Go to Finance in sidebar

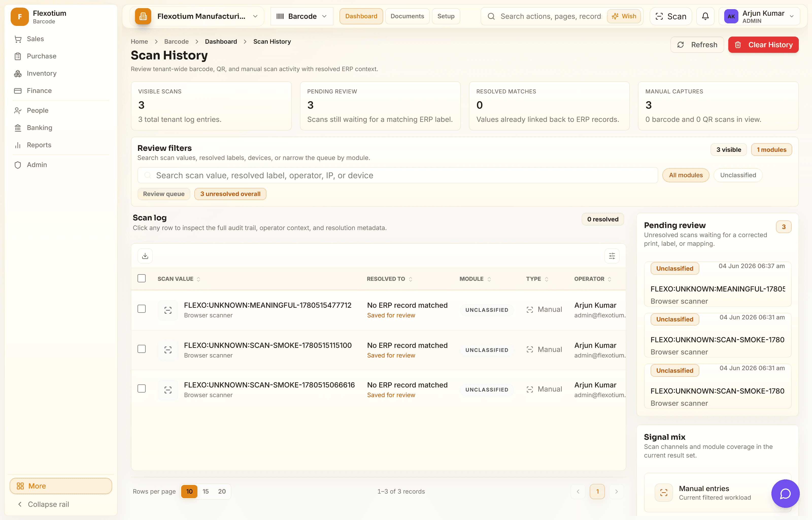[61, 90]
